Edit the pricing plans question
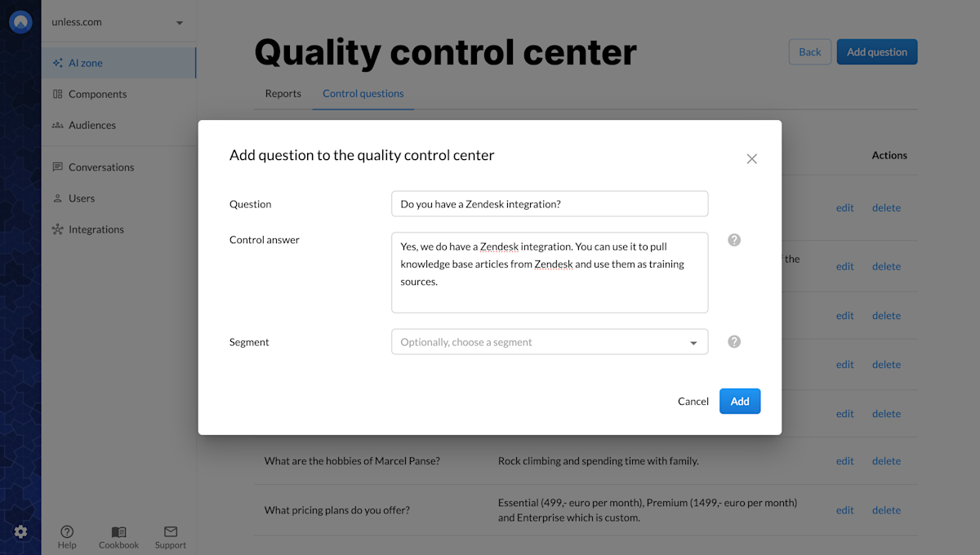This screenshot has width=980, height=555. (x=844, y=509)
